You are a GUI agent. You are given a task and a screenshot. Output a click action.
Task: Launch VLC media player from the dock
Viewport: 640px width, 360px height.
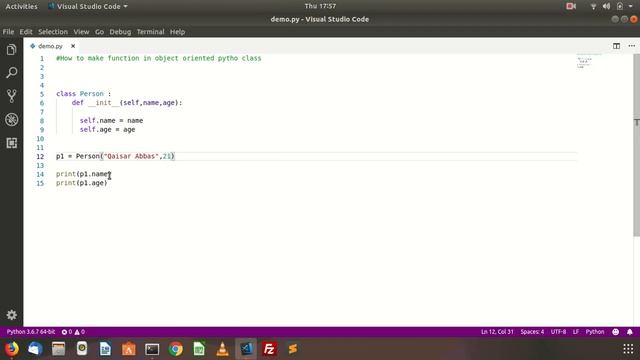pos(222,349)
